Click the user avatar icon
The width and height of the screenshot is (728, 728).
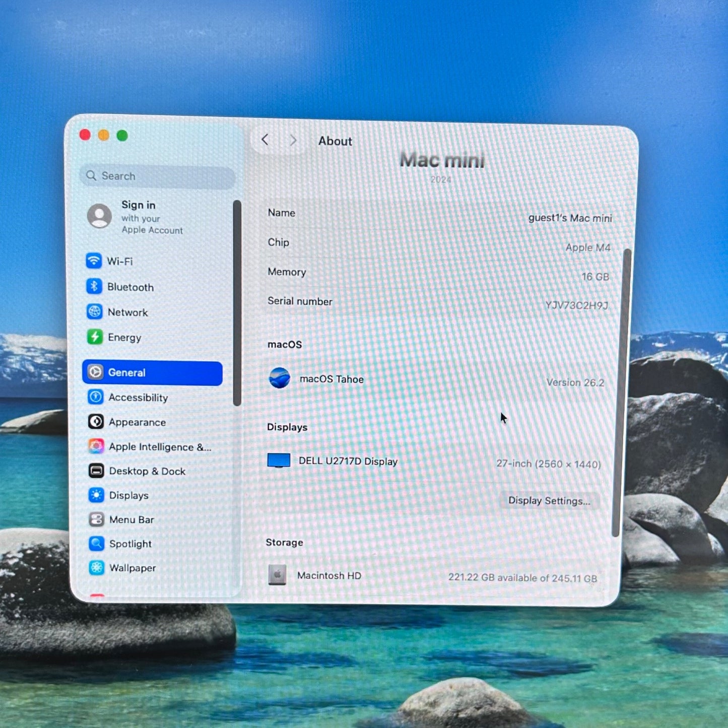click(x=100, y=216)
